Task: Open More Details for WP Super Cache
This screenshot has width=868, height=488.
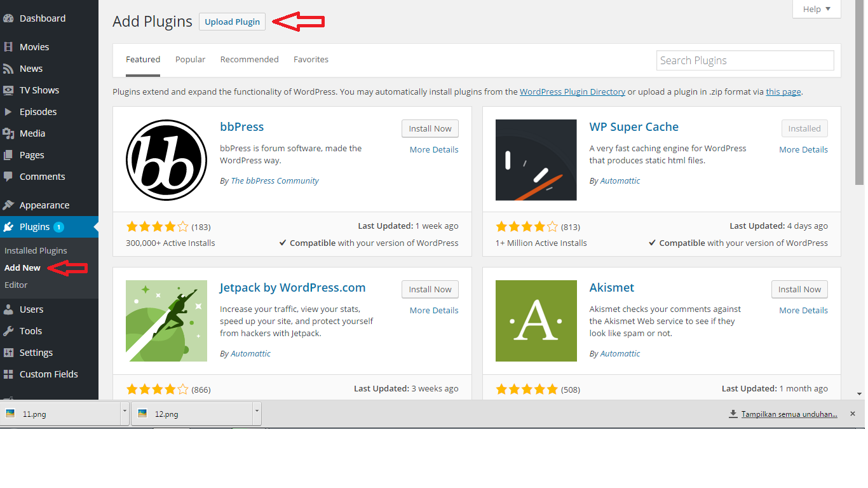Action: [804, 150]
